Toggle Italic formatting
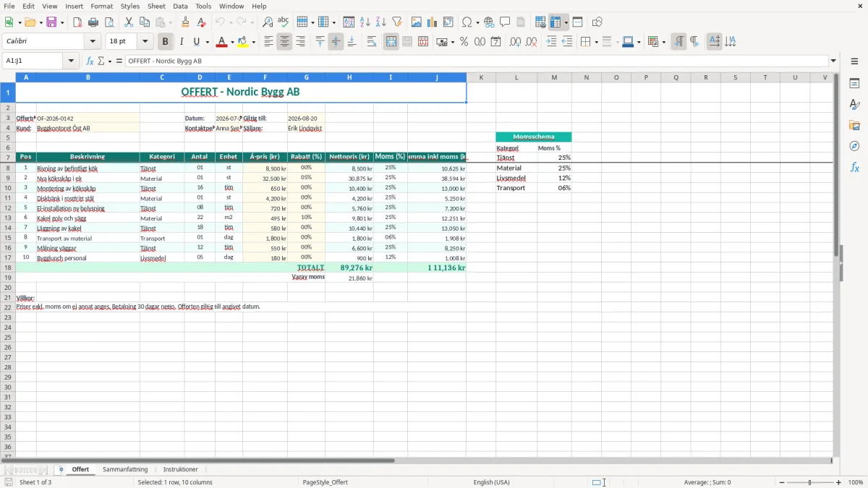 pyautogui.click(x=181, y=42)
